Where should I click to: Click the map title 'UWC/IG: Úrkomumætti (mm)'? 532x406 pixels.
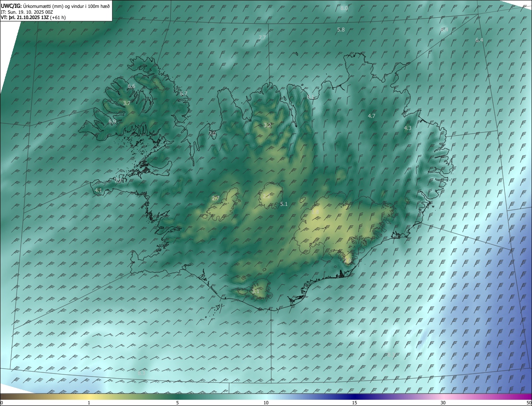point(33,6)
